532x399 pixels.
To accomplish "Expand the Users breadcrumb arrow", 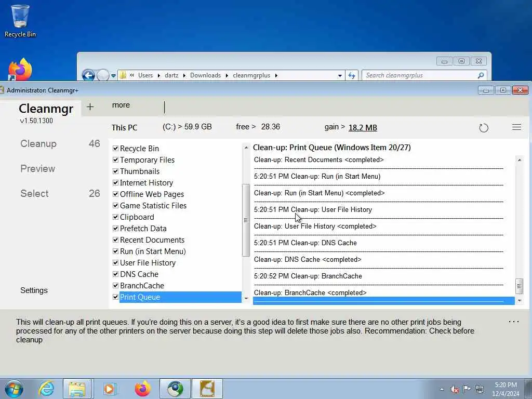I will coord(159,75).
